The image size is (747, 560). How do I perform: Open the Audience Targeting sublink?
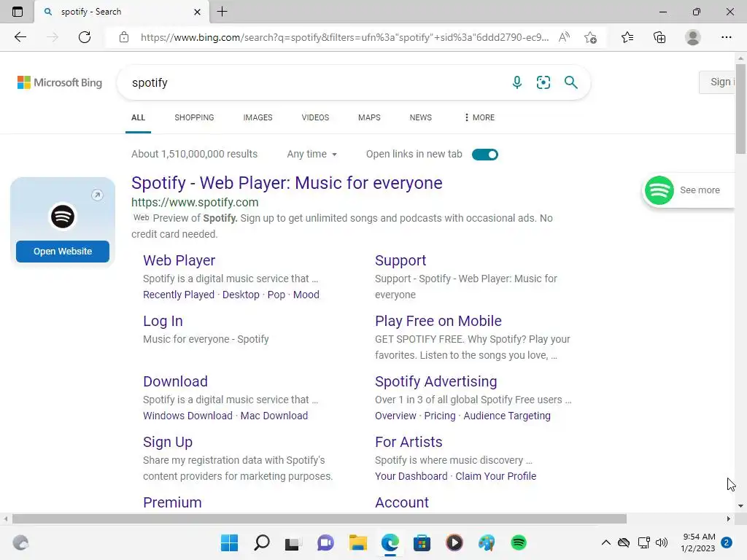[507, 416]
